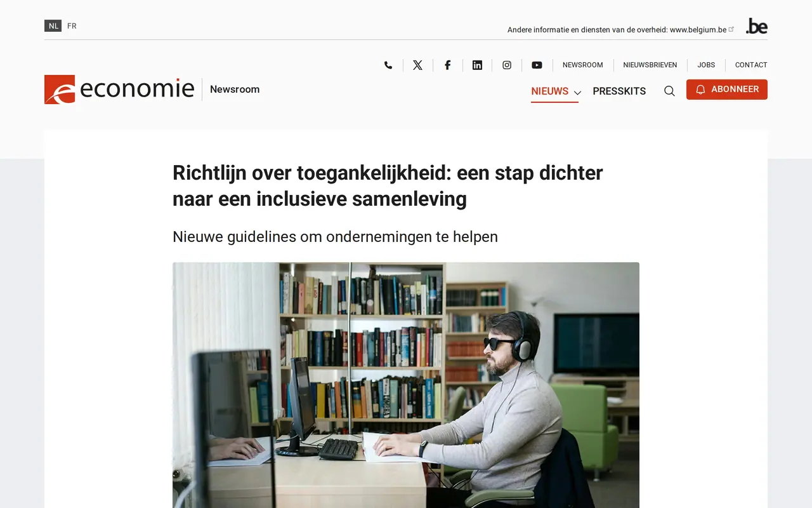The image size is (812, 508).
Task: Click the article photo of man with headphones
Action: point(406,385)
